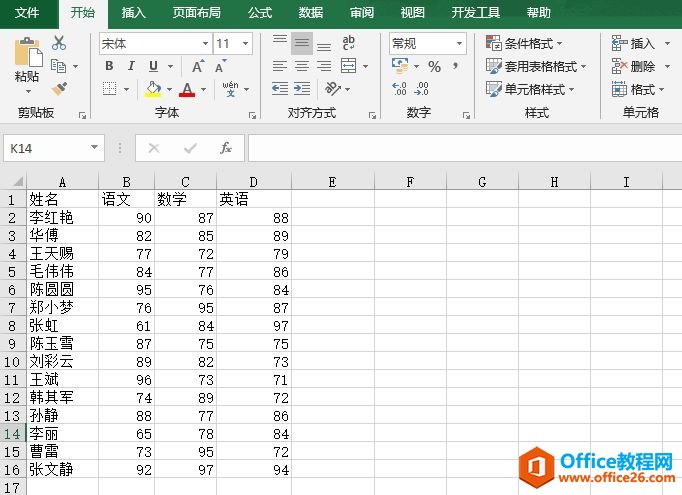682x495 pixels.
Task: Click the Cut scissors icon
Action: click(x=59, y=43)
